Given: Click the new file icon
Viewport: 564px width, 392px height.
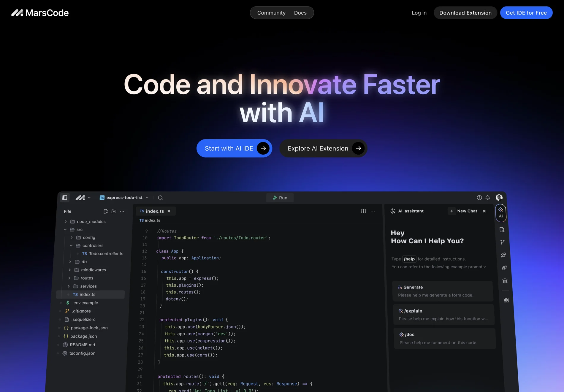Looking at the screenshot, I should point(105,211).
